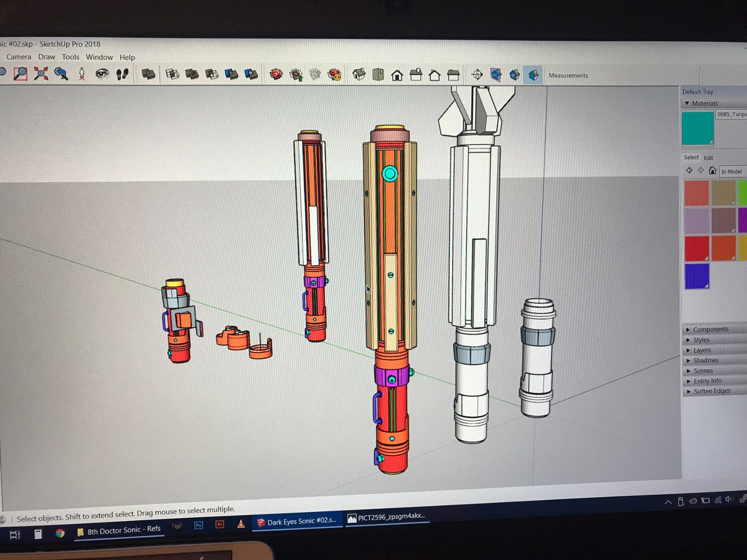747x560 pixels.
Task: Select the turquoise button on the large sonic model
Action: pyautogui.click(x=389, y=174)
